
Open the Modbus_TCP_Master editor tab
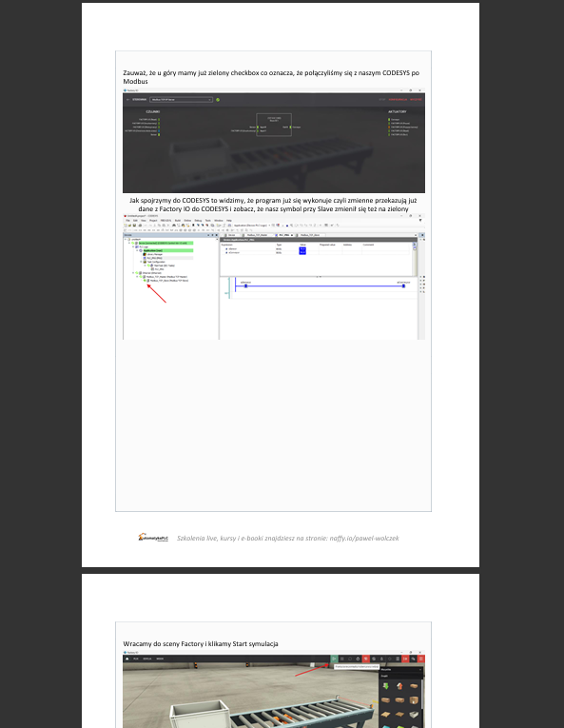pyautogui.click(x=257, y=235)
